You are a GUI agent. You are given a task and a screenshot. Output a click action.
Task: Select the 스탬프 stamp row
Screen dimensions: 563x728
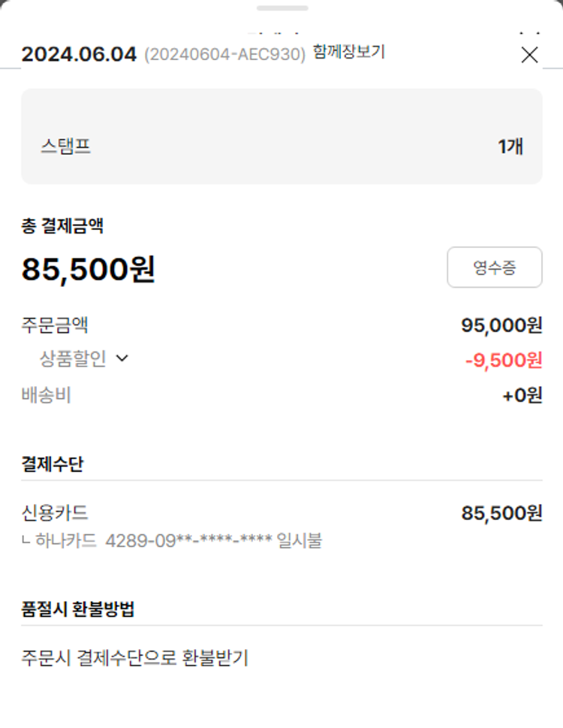[281, 146]
